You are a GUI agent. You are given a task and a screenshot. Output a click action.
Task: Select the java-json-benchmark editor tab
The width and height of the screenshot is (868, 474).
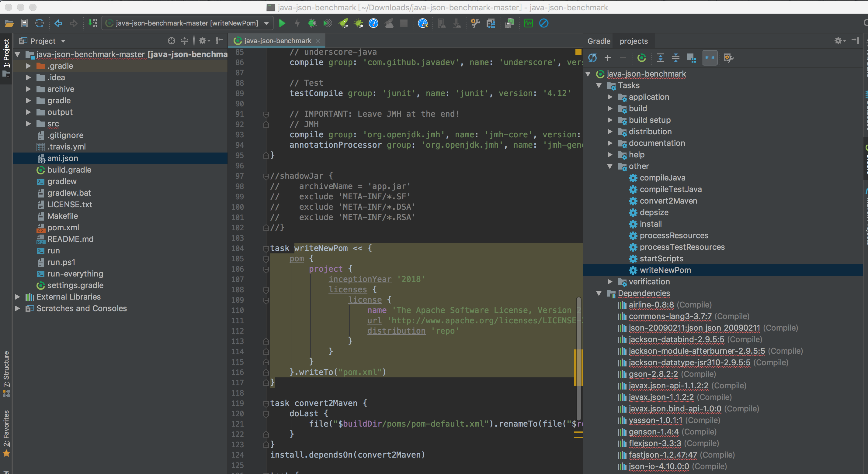(276, 40)
